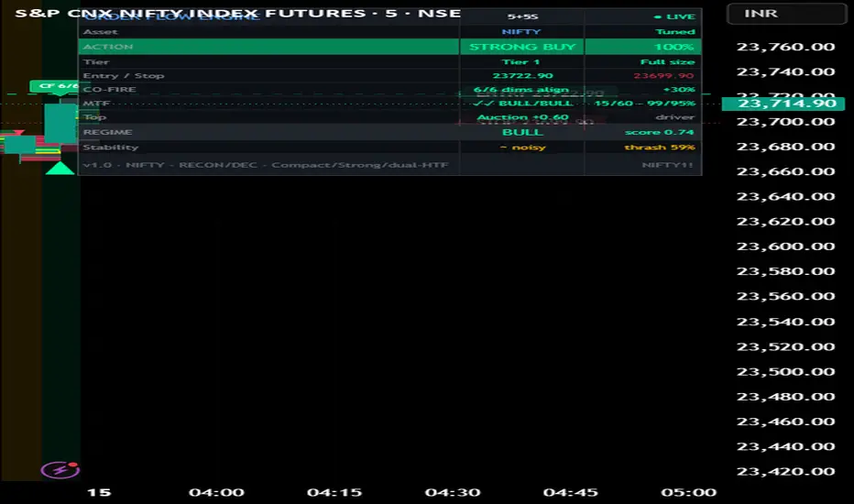Click the 23,680.00 price axis label
The height and width of the screenshot is (504, 854).
tap(785, 147)
